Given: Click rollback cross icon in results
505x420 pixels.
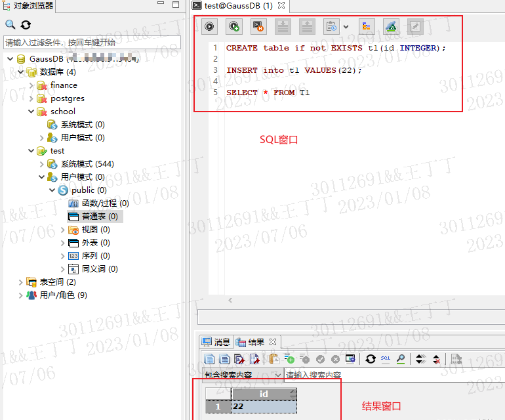Looking at the screenshot, I should click(x=335, y=359).
